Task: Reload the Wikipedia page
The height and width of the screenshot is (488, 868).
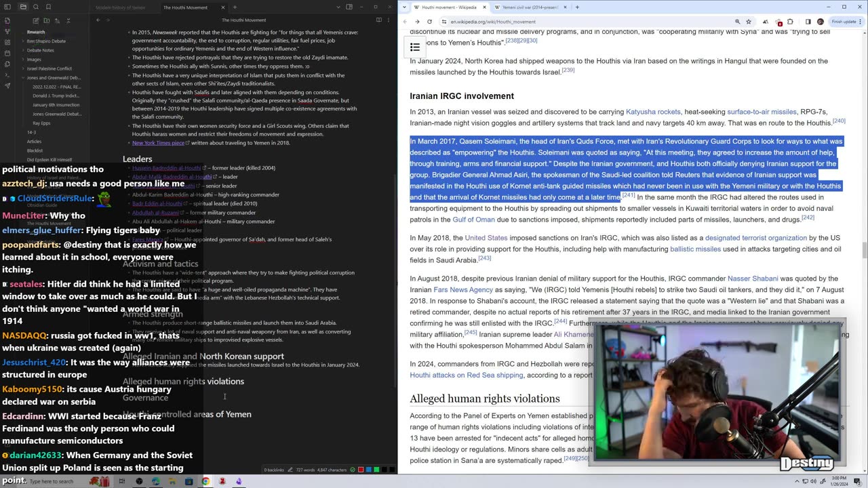Action: tap(429, 22)
